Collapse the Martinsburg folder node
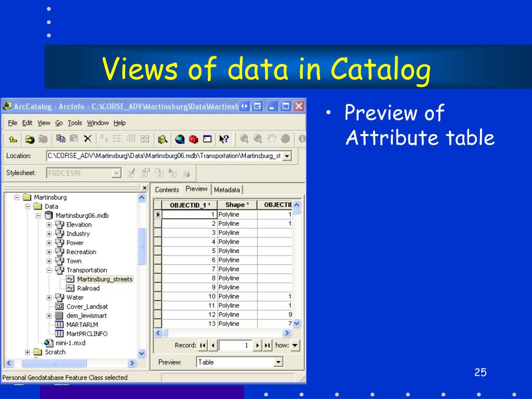This screenshot has width=532, height=399. click(x=16, y=197)
